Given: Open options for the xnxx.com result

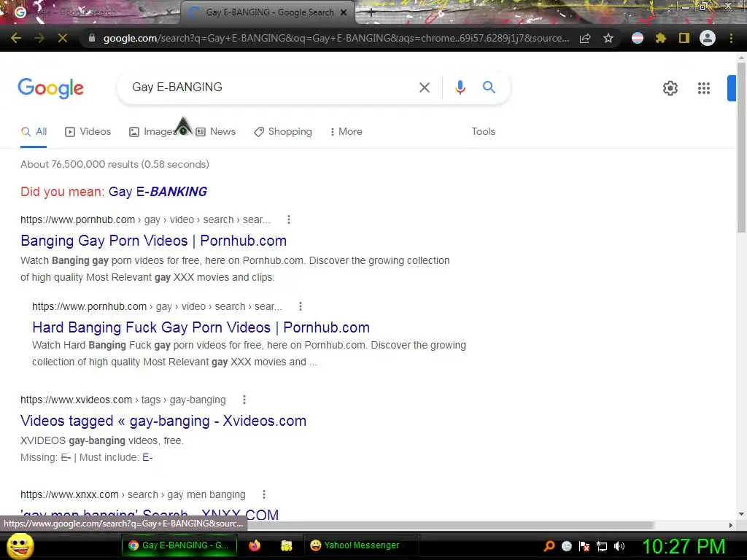Looking at the screenshot, I should tap(264, 494).
